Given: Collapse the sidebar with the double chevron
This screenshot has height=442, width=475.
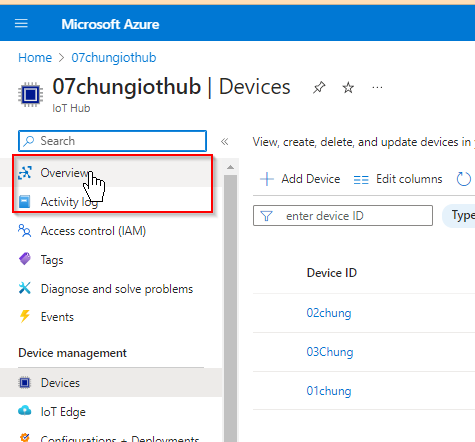Looking at the screenshot, I should [x=225, y=142].
